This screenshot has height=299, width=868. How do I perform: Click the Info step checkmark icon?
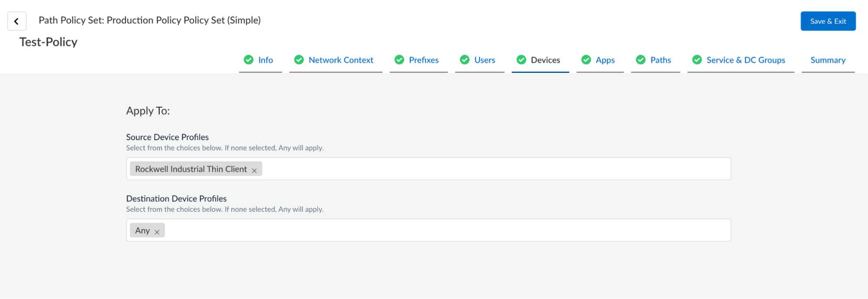click(248, 60)
